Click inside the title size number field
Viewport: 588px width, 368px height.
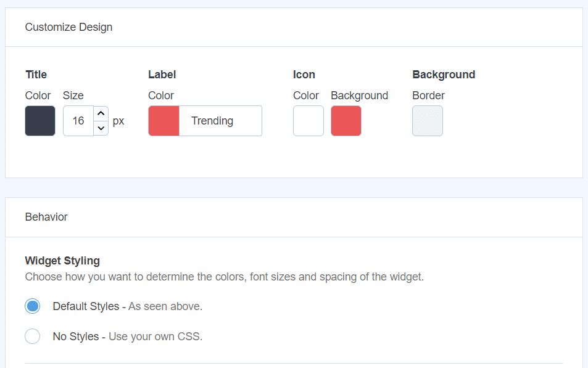click(x=78, y=120)
